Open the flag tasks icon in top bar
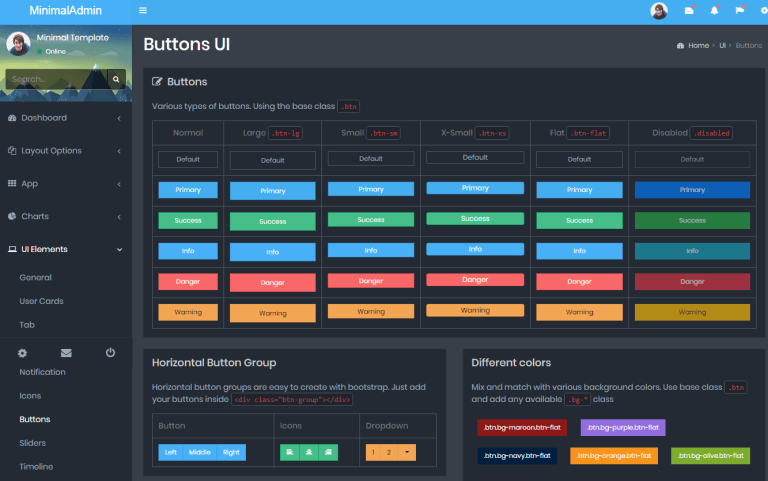Viewport: 768px width, 481px height. (x=740, y=10)
